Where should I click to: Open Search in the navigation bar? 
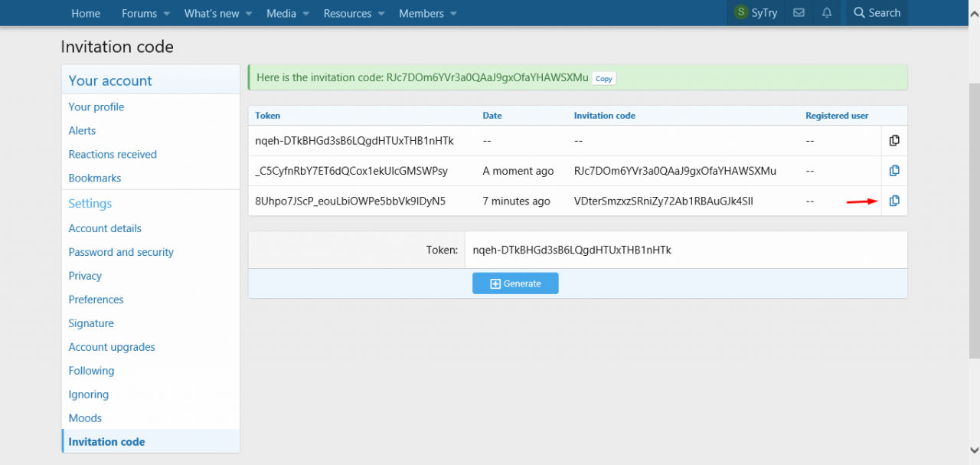pos(877,13)
